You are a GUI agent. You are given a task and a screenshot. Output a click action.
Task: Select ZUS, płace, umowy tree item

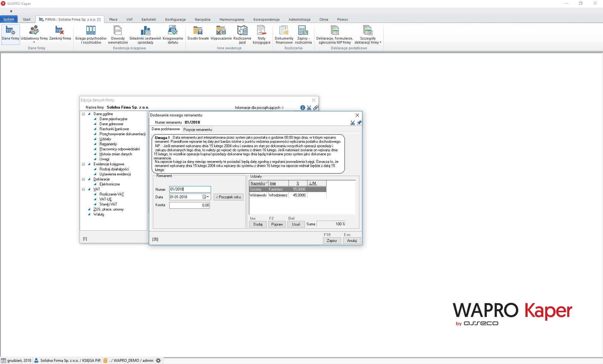108,210
